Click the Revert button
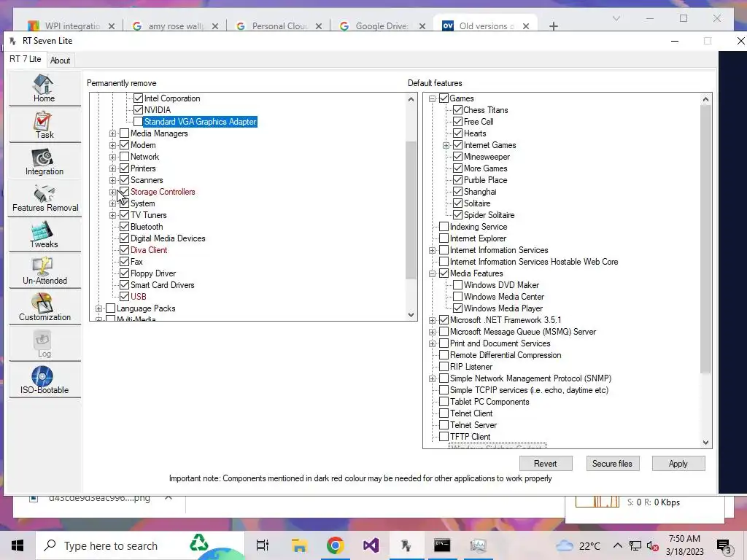The width and height of the screenshot is (747, 560). click(x=546, y=463)
